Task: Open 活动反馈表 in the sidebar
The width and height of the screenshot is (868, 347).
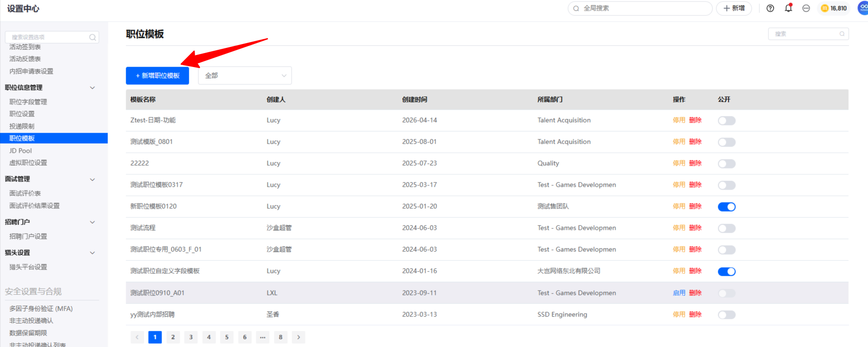Action: [25, 59]
